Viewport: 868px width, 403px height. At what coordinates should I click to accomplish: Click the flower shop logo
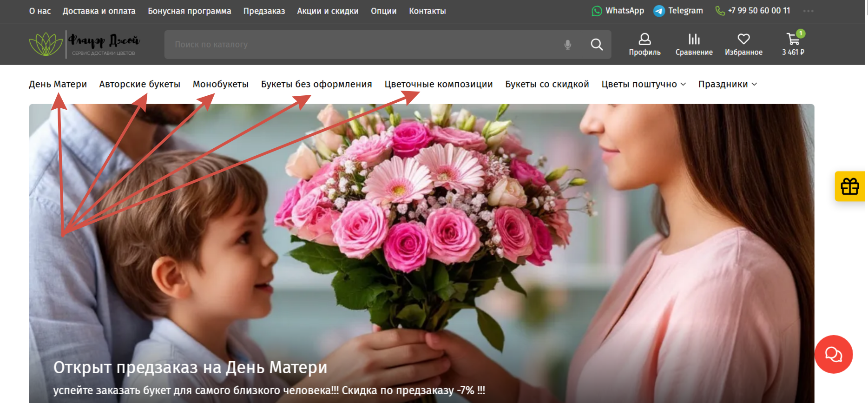(85, 45)
